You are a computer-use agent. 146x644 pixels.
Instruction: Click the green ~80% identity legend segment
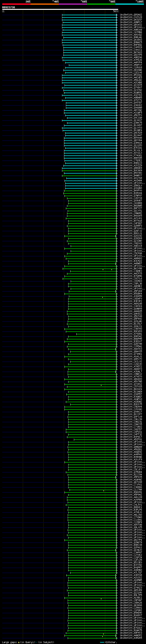(x=101, y=4)
